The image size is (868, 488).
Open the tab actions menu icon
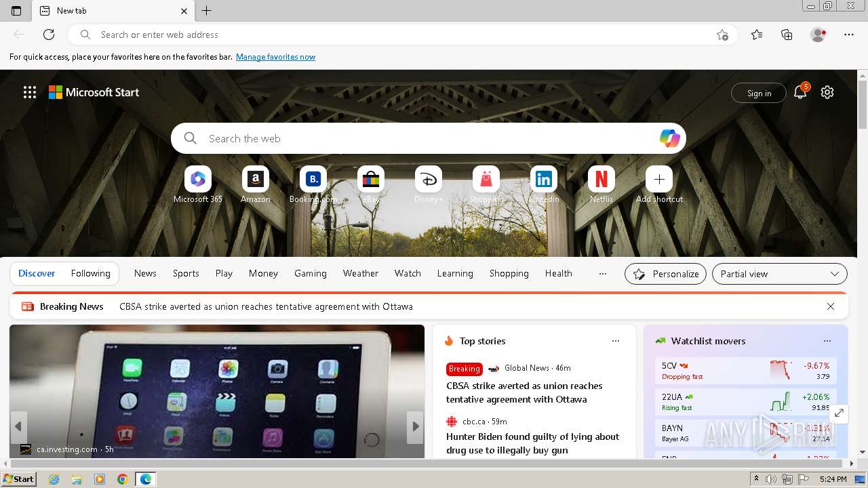click(16, 11)
